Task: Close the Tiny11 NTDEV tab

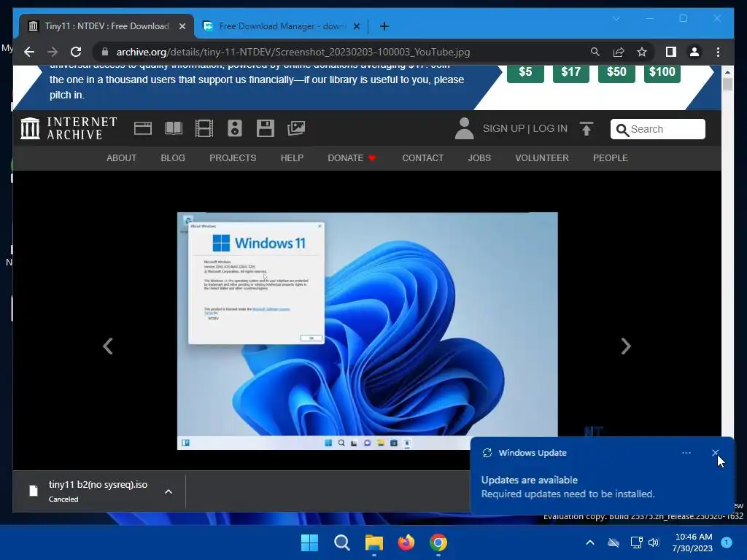Action: (182, 26)
